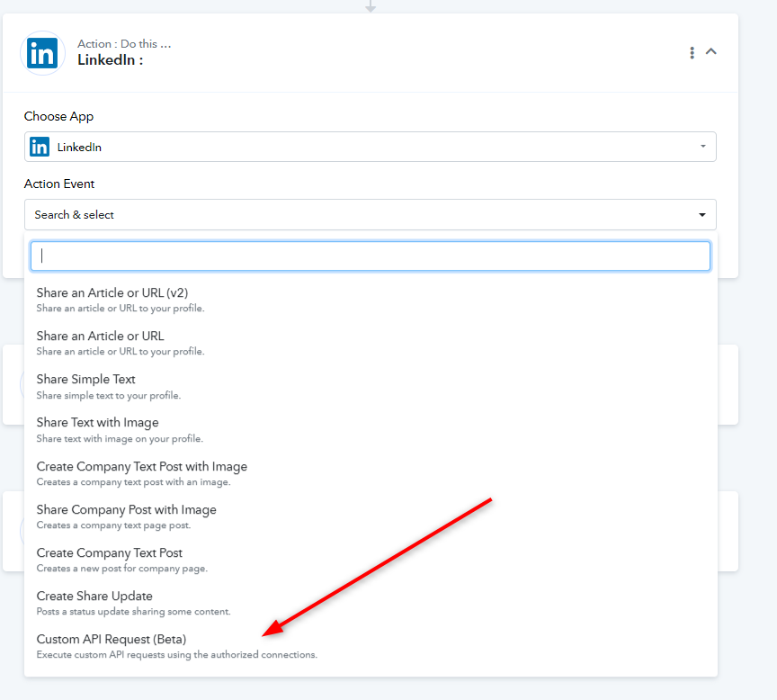Click the 'Action : Do this ...' header text

click(x=124, y=43)
